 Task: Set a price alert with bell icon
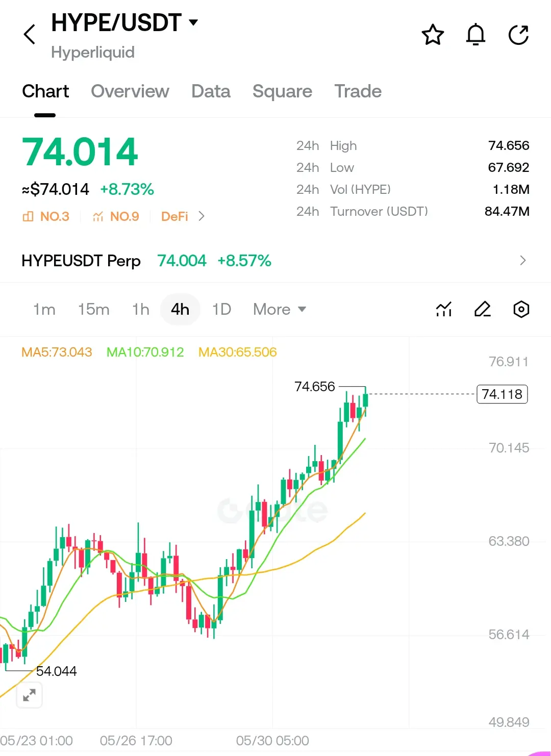pos(475,35)
